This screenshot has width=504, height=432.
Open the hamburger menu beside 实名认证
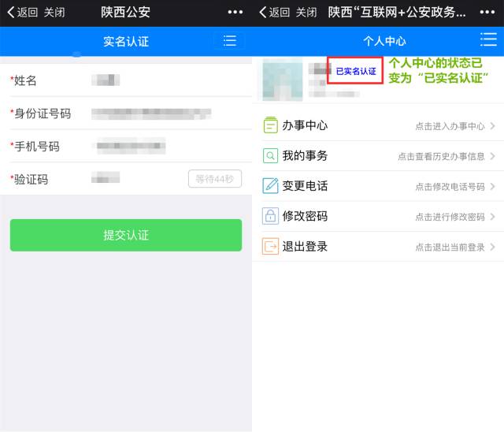coord(230,41)
